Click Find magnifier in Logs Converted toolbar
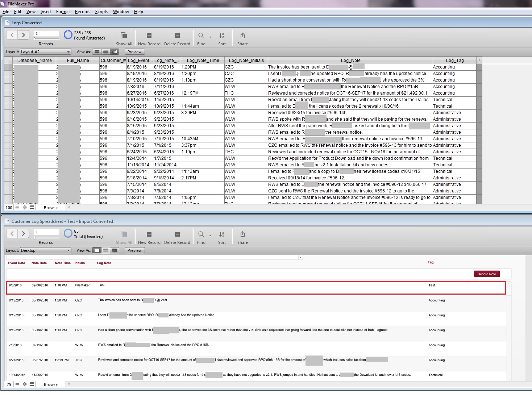This screenshot has width=532, height=395. pyautogui.click(x=201, y=36)
